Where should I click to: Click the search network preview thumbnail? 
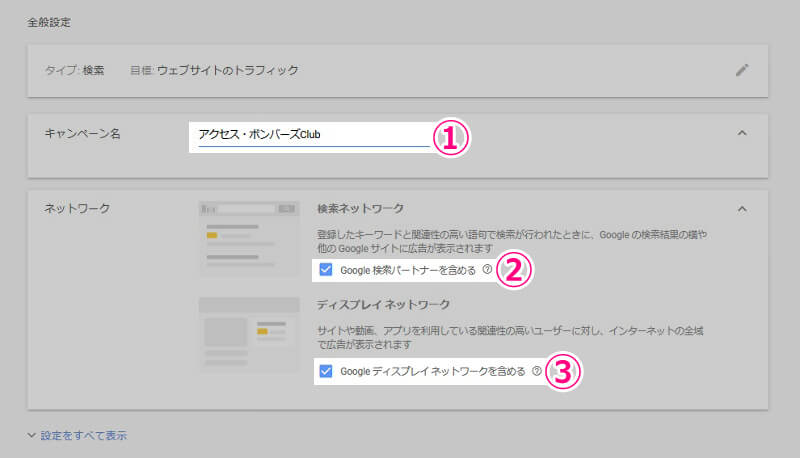(249, 238)
